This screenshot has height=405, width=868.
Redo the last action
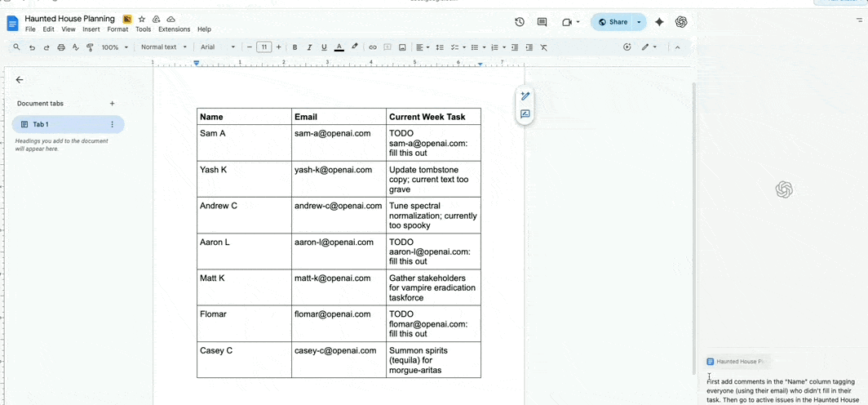(46, 47)
